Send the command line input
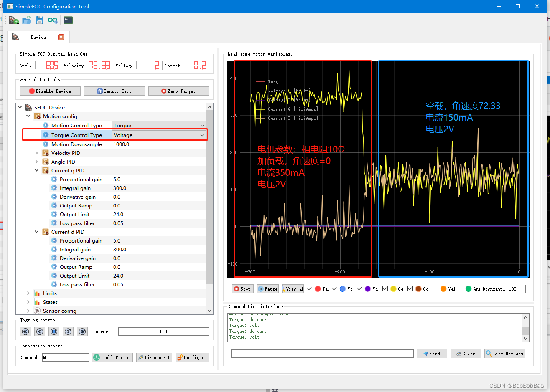Image resolution: width=550 pixels, height=392 pixels. coord(432,354)
